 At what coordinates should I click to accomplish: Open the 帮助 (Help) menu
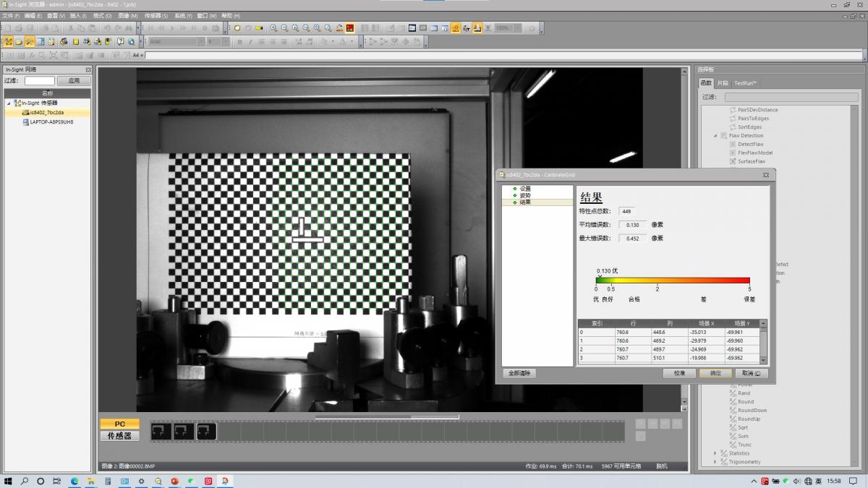point(231,15)
